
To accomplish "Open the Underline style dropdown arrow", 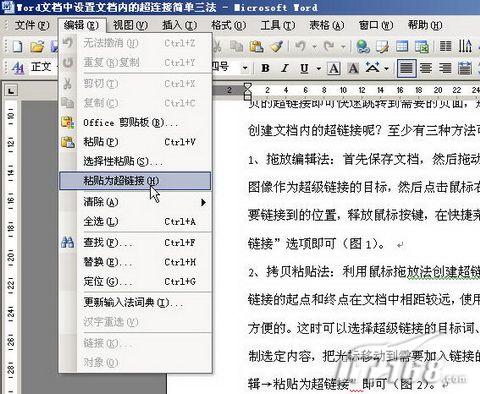I will (x=319, y=69).
